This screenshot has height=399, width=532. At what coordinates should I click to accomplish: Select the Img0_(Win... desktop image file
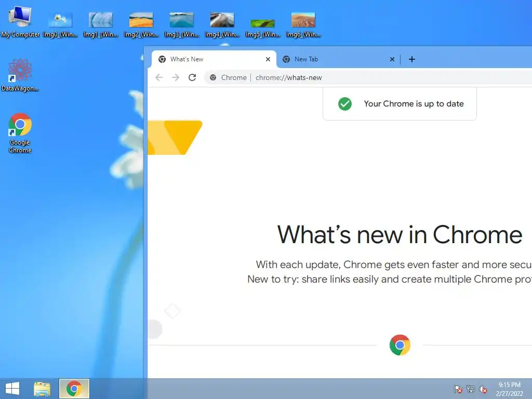tap(60, 24)
